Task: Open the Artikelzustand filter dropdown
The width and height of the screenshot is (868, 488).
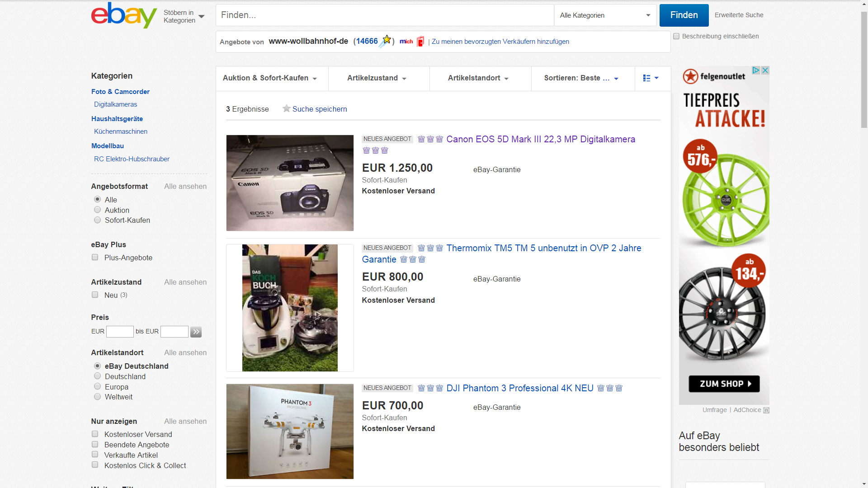Action: point(377,78)
